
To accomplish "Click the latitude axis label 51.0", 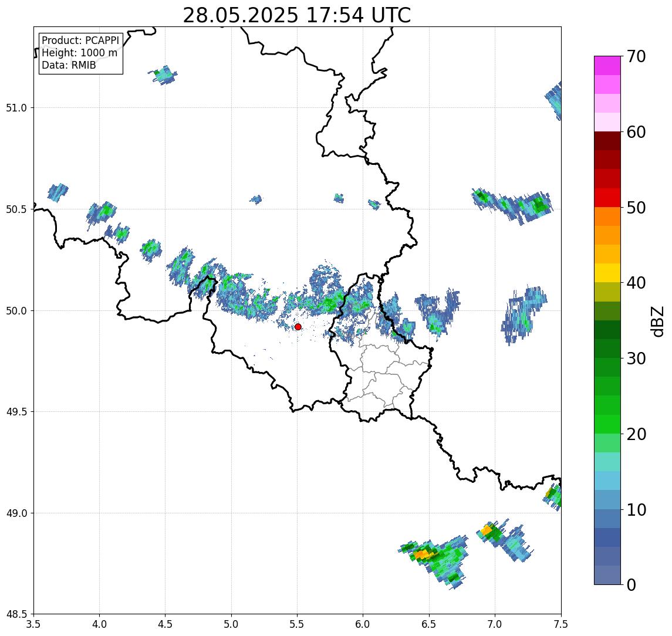I will (x=16, y=107).
